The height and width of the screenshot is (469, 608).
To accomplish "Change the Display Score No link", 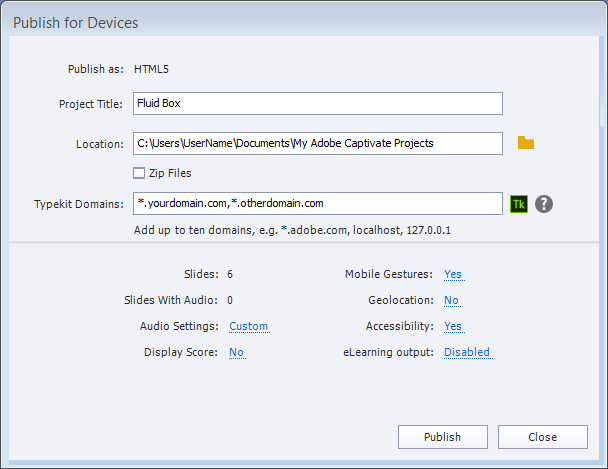I will 236,352.
